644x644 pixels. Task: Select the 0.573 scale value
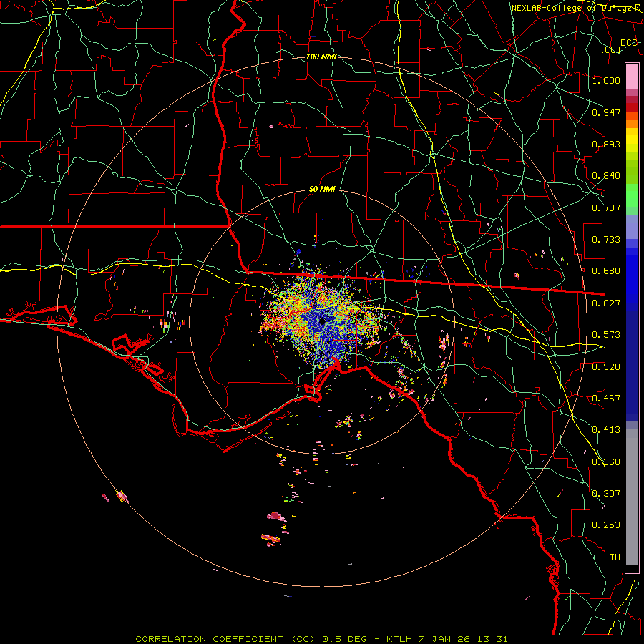(606, 335)
